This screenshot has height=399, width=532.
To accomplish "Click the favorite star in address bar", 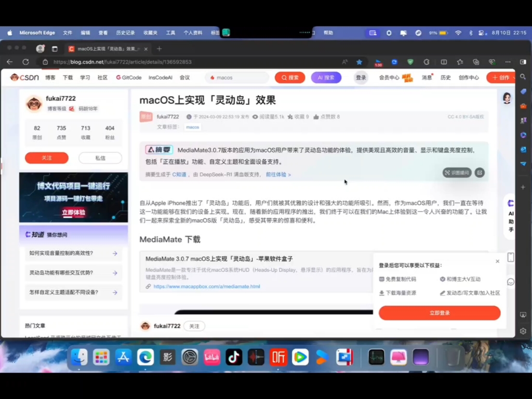I will pos(359,62).
